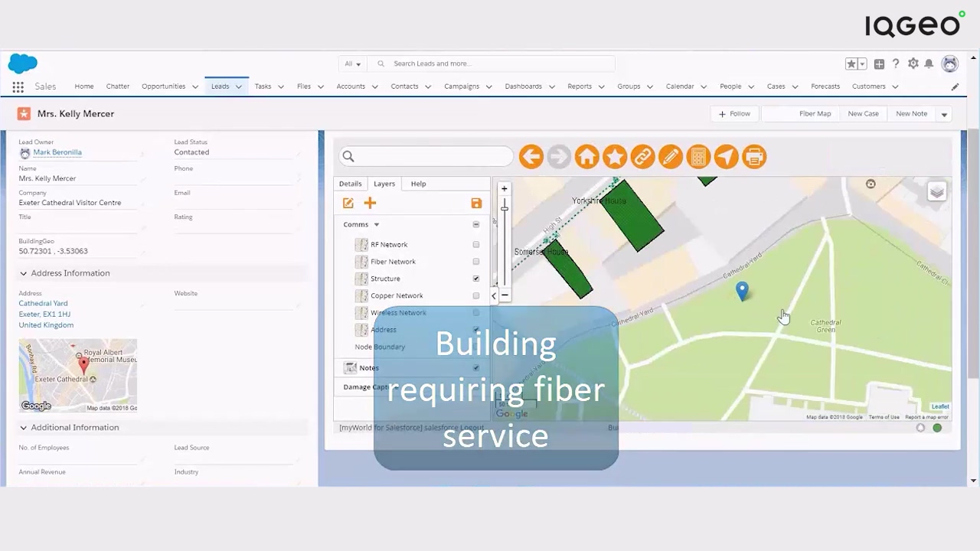
Task: Uncheck the Structure layer checkbox
Action: click(x=476, y=279)
